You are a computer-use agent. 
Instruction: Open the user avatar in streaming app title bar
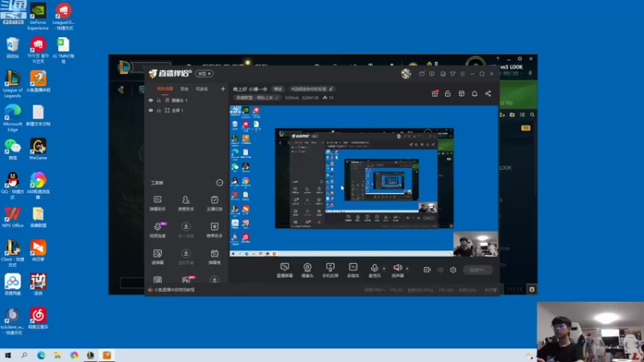pyautogui.click(x=406, y=73)
